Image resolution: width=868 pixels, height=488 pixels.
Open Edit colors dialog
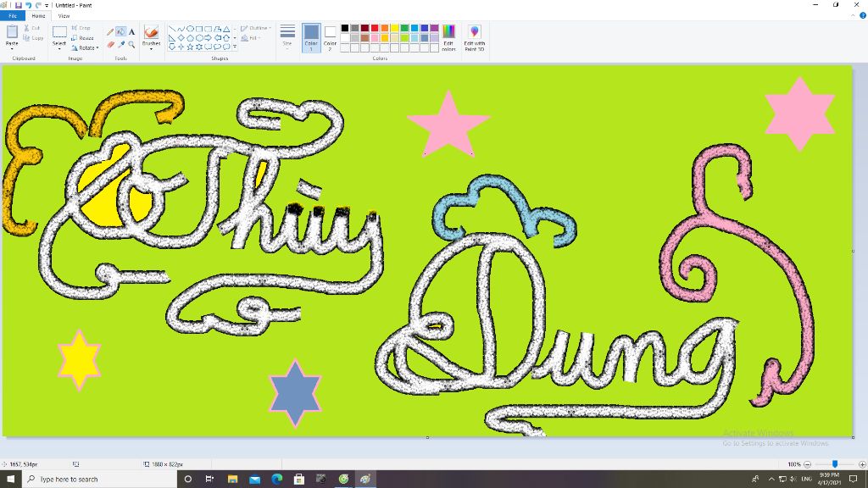[x=448, y=38]
